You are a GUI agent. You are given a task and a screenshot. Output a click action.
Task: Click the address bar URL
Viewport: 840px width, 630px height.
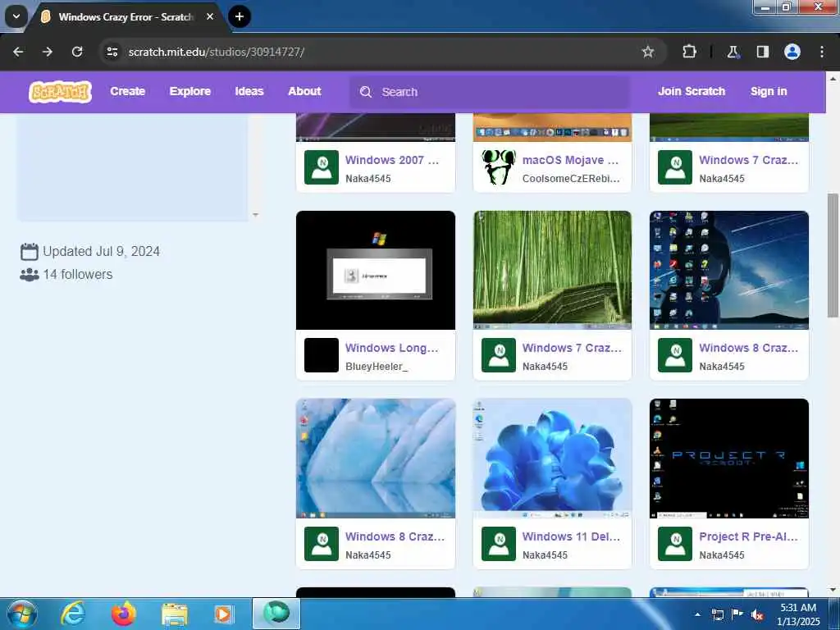(x=217, y=52)
